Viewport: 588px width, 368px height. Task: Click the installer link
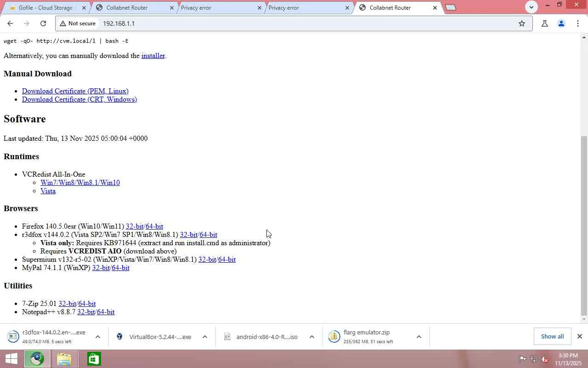coord(153,56)
